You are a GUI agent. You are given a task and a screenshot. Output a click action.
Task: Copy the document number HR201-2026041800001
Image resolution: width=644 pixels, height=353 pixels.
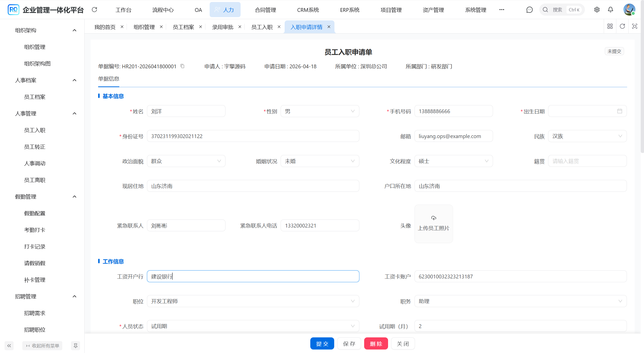pyautogui.click(x=182, y=66)
